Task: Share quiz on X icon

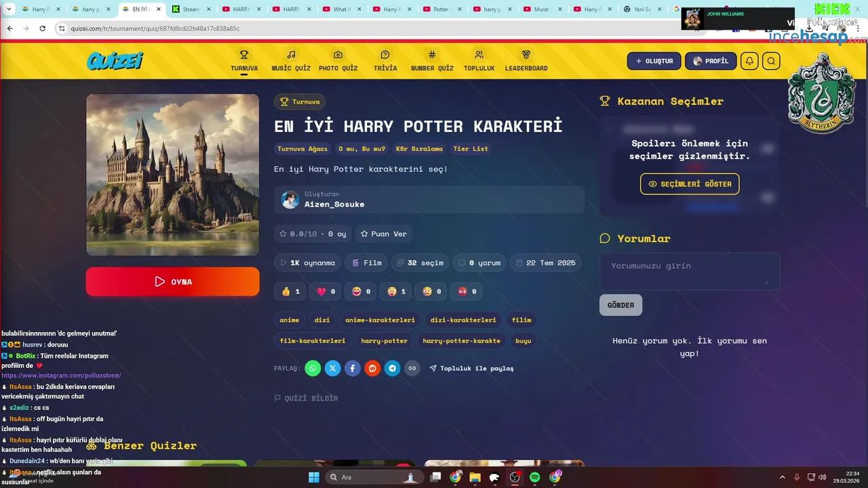Action: click(332, 368)
